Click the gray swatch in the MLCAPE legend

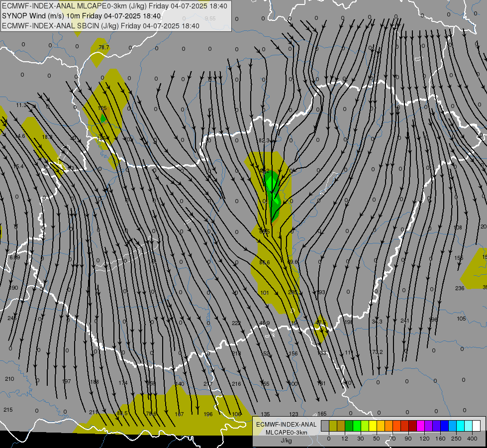325,426
